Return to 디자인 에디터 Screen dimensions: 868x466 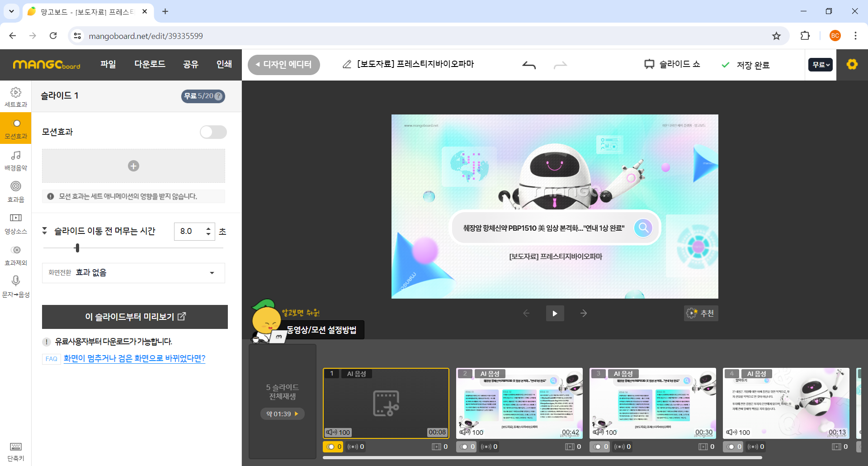click(x=284, y=65)
